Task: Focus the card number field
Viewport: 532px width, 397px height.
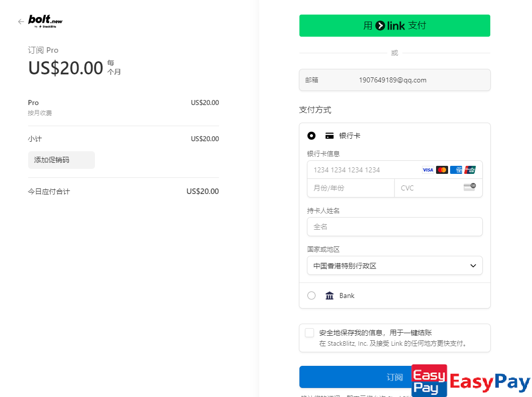Action: (x=394, y=170)
